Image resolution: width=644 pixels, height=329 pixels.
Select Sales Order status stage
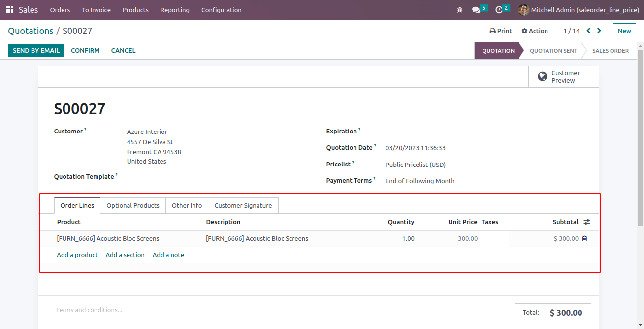[x=611, y=51]
